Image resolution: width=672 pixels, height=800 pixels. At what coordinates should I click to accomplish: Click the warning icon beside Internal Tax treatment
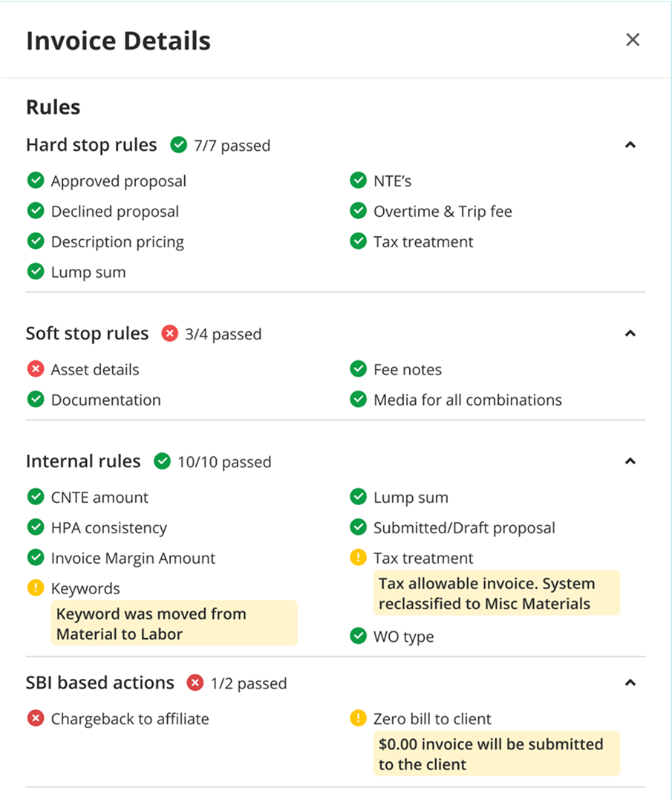point(358,557)
